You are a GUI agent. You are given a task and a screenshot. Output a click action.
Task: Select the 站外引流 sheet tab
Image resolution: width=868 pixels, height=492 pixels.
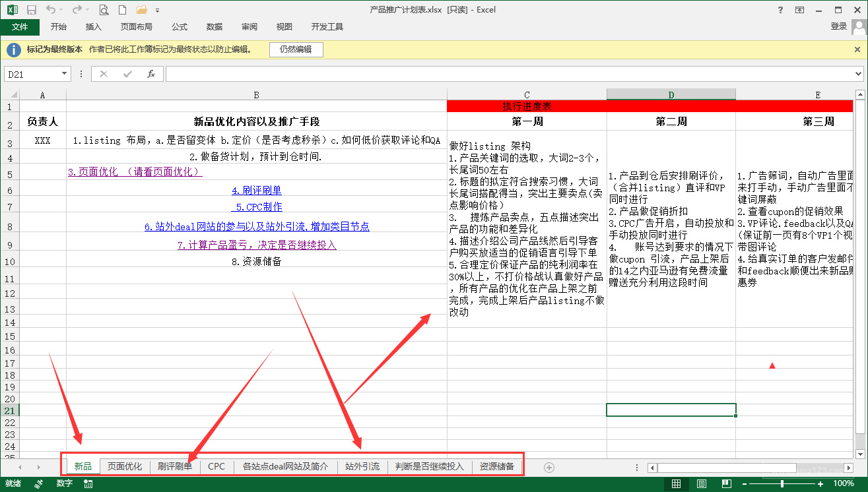click(x=362, y=466)
